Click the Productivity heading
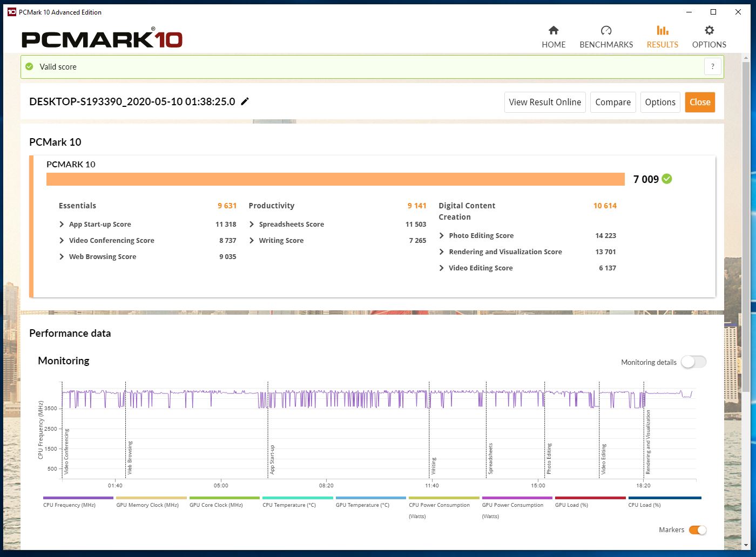This screenshot has height=557, width=756. coord(272,206)
